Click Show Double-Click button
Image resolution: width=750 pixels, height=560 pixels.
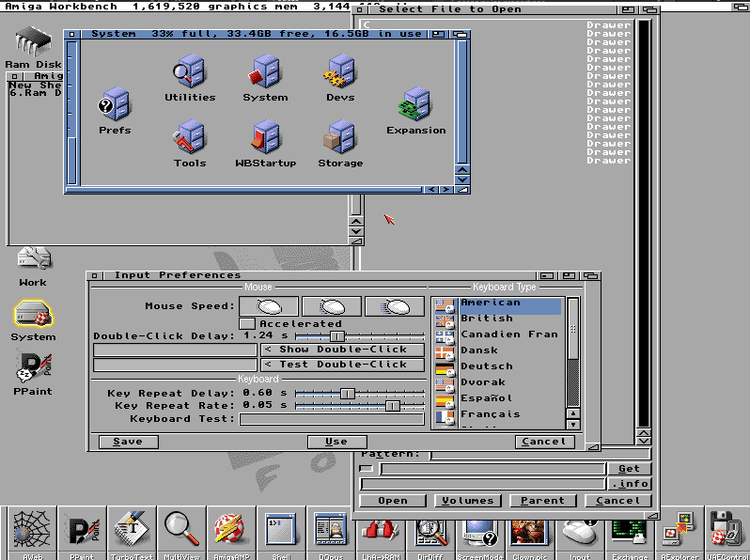tap(343, 350)
